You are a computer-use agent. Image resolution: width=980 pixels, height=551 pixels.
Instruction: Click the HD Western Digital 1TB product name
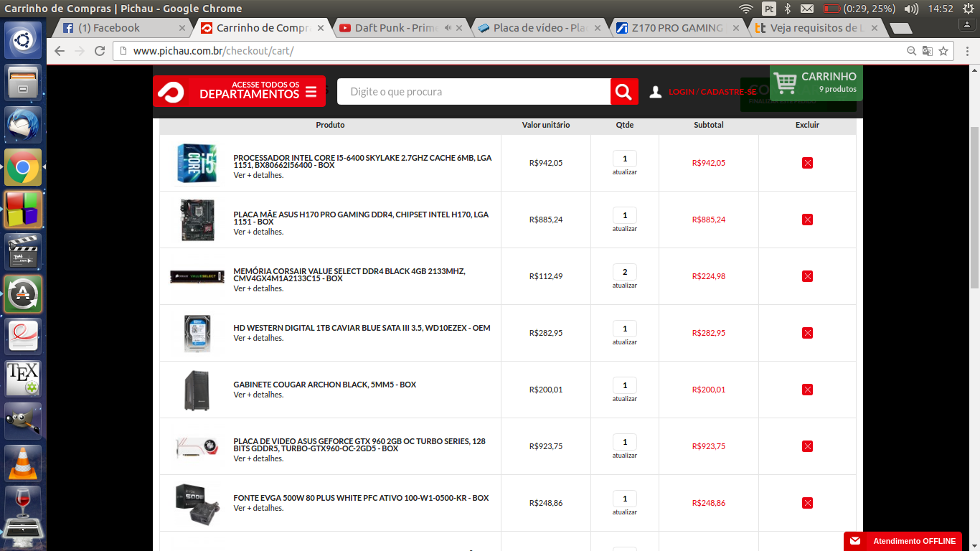pos(362,328)
